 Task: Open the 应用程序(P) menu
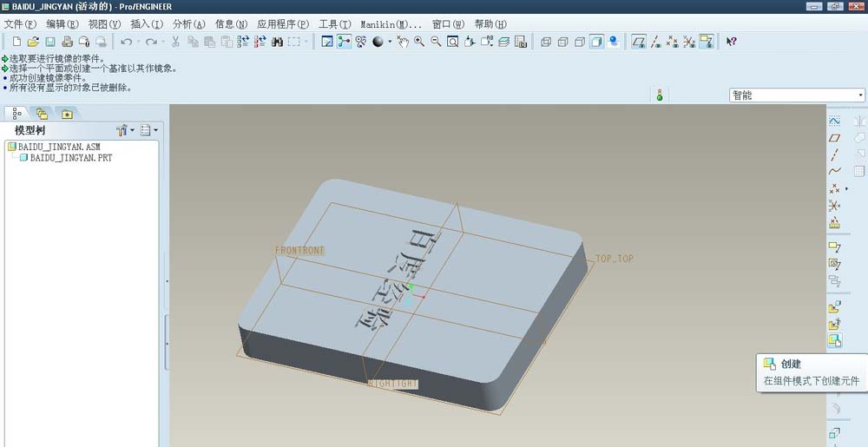click(283, 24)
